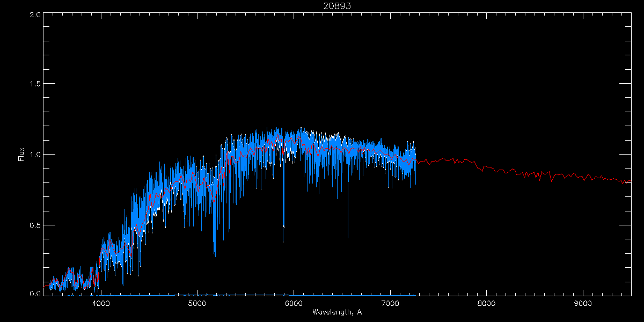Select the 4000 wavelength tick label
The width and height of the screenshot is (644, 322).
point(101,303)
